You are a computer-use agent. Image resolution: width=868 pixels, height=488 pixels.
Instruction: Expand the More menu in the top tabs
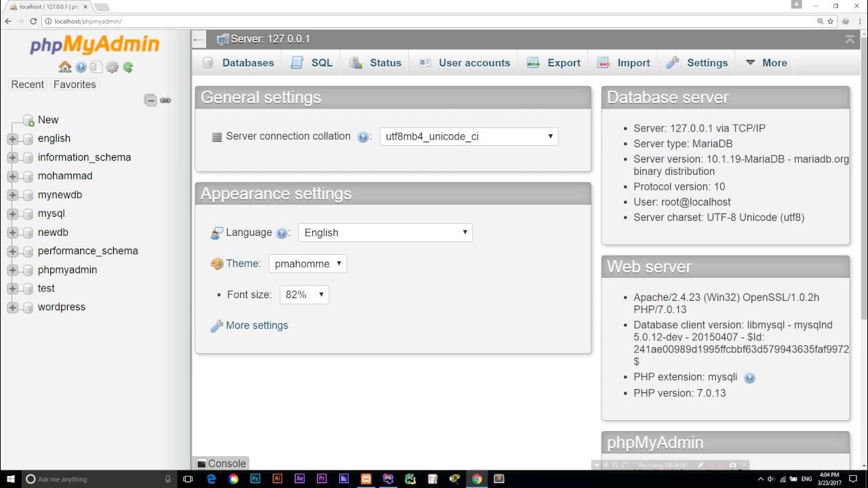click(x=767, y=63)
